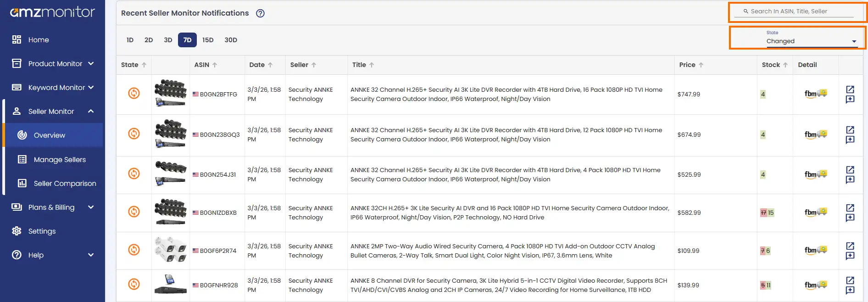The height and width of the screenshot is (302, 868).
Task: Click changed-state icon for B0GN1ZDBXB row
Action: click(134, 212)
